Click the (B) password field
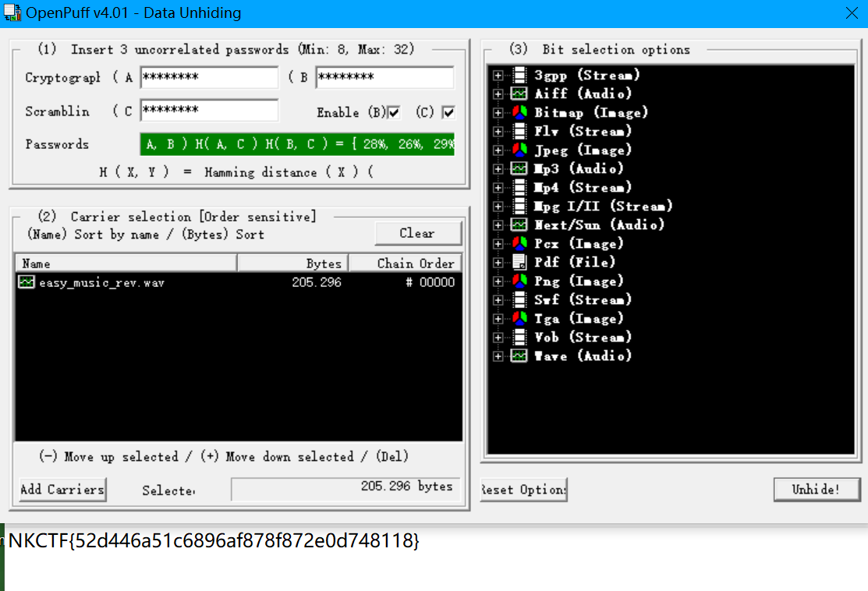This screenshot has height=591, width=868. coord(384,77)
